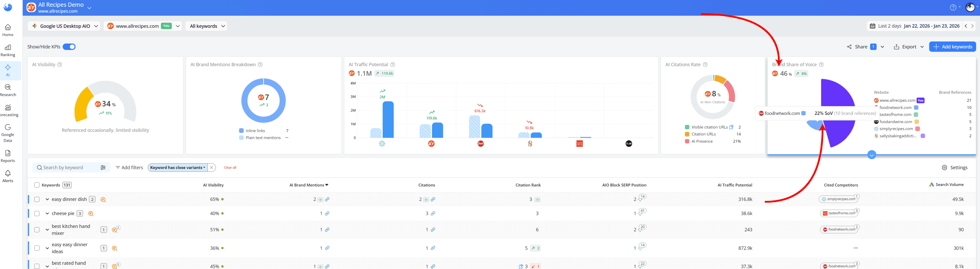The height and width of the screenshot is (269, 980).
Task: Open table Settings
Action: [954, 168]
